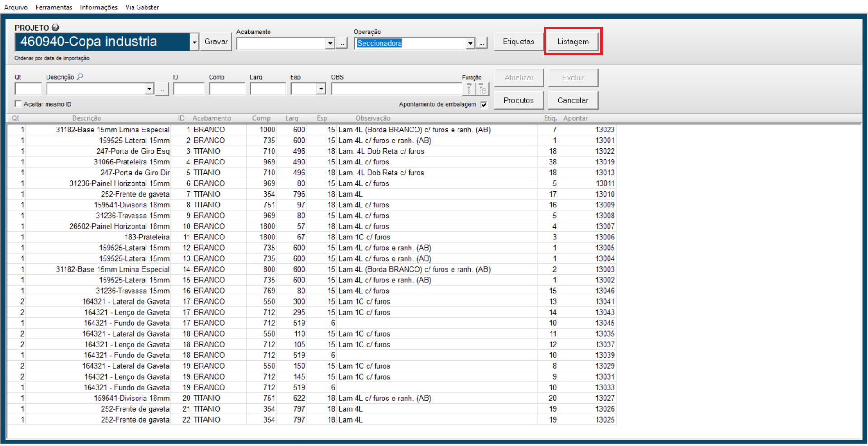This screenshot has width=868, height=446.
Task: Uncheck Apontamento de embalagem checkbox
Action: pyautogui.click(x=484, y=104)
